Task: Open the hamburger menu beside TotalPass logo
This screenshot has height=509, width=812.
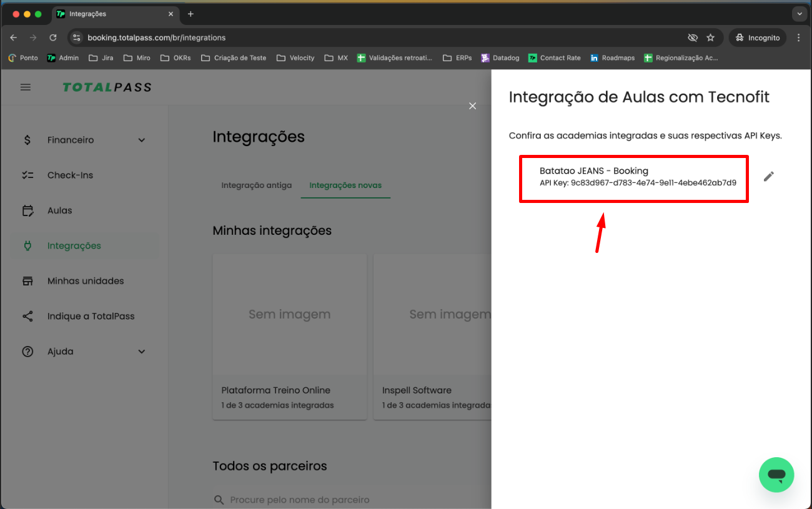Action: click(x=26, y=87)
